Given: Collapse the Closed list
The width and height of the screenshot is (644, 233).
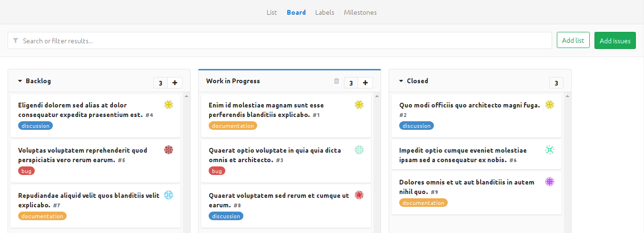Looking at the screenshot, I should 401,81.
